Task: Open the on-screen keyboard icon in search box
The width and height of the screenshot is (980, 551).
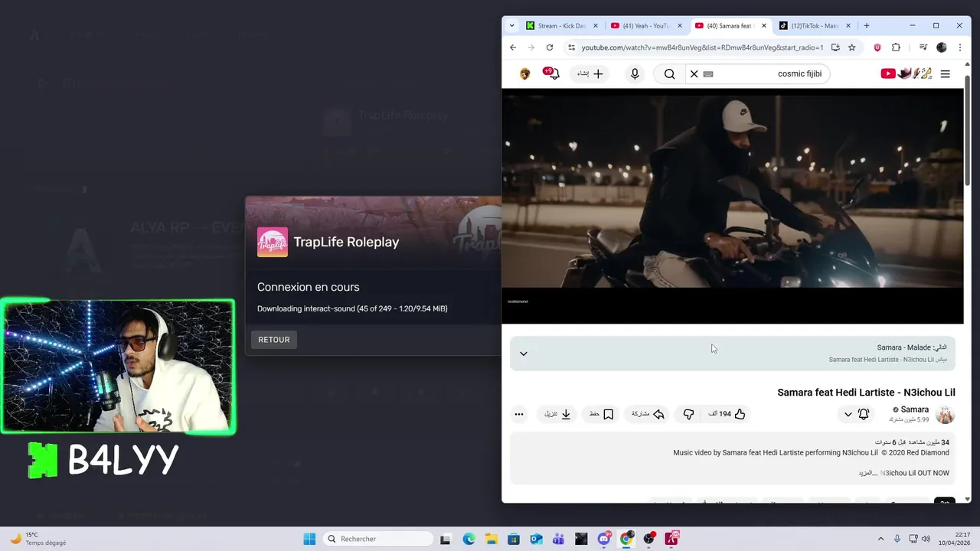Action: pos(708,74)
